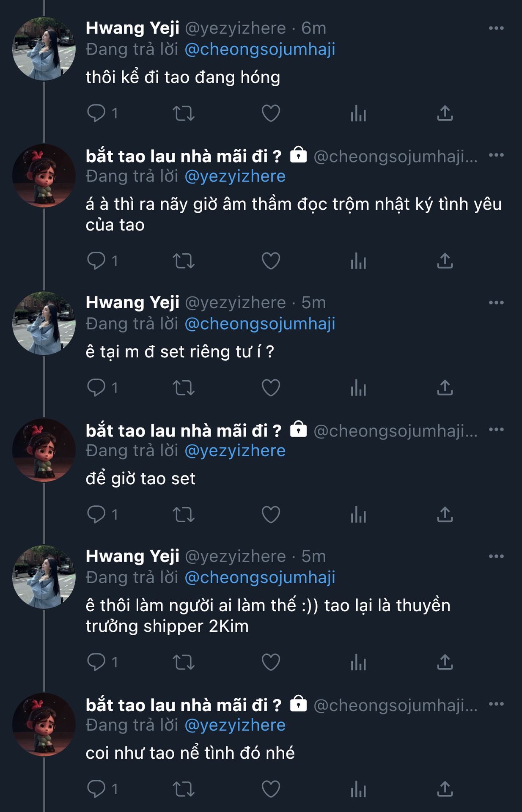This screenshot has height=812, width=522.
Task: Reply to the "thuyền trưởng shipper 2Kim" tweet
Action: [x=96, y=662]
